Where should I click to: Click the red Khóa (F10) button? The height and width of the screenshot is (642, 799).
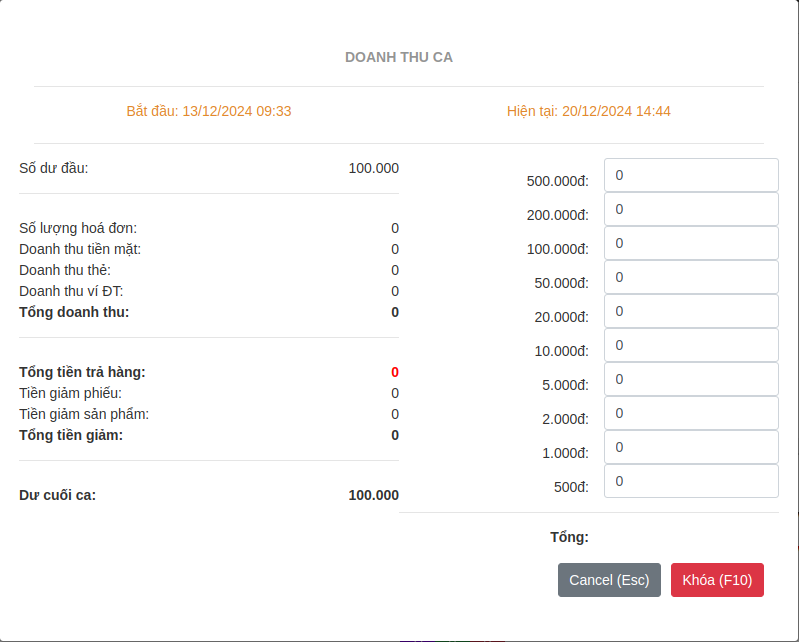(x=717, y=580)
